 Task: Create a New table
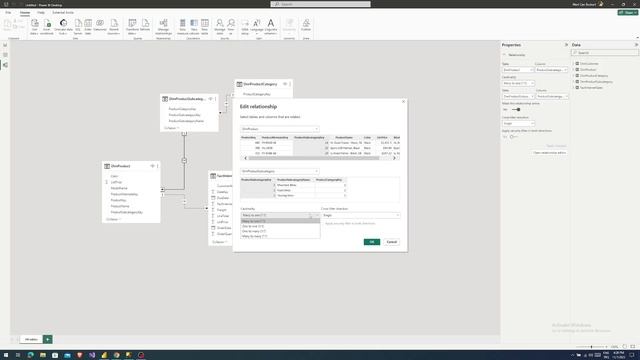tap(204, 27)
